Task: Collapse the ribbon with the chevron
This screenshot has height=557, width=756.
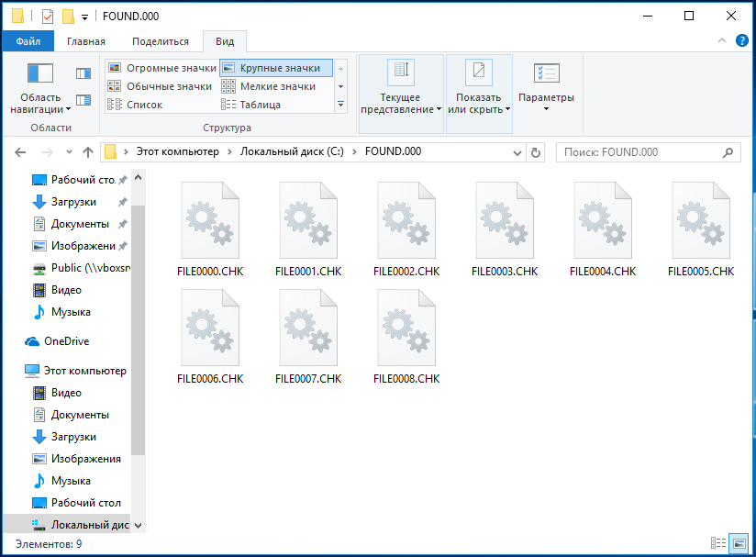Action: coord(722,41)
